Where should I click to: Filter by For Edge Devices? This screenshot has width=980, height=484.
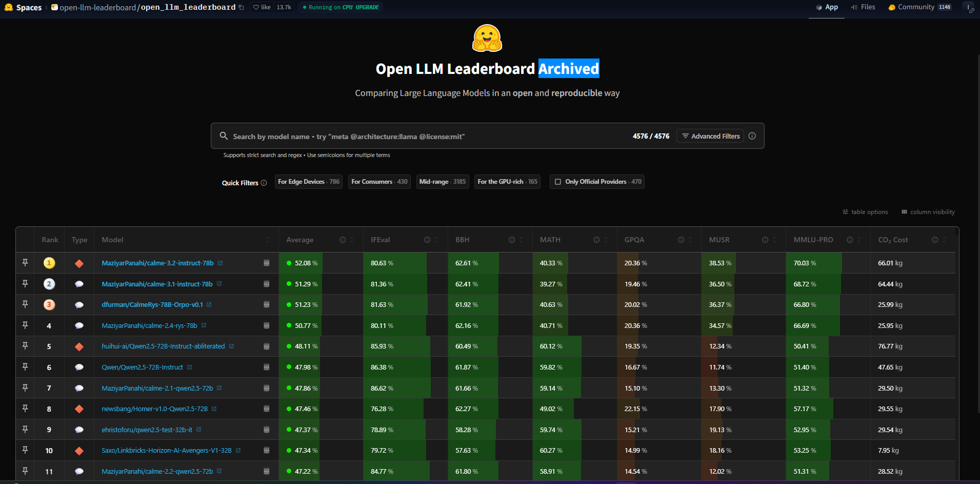(x=309, y=182)
